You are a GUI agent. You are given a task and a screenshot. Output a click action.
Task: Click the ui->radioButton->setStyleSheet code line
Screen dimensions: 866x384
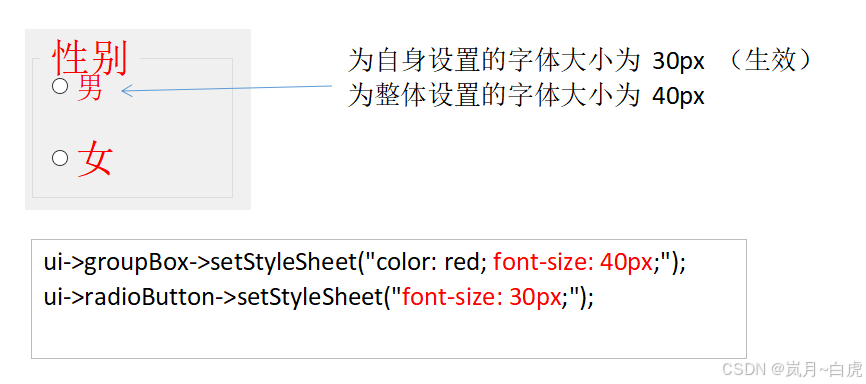pyautogui.click(x=319, y=298)
